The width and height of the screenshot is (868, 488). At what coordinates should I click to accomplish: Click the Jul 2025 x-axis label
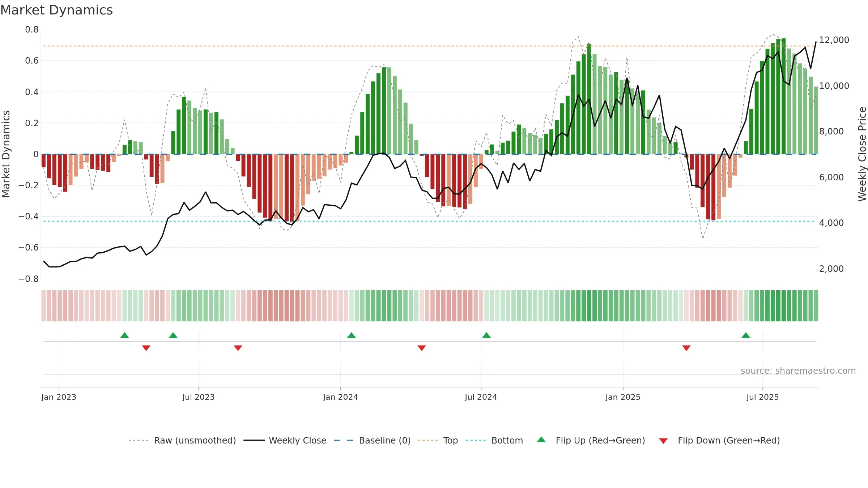762,397
